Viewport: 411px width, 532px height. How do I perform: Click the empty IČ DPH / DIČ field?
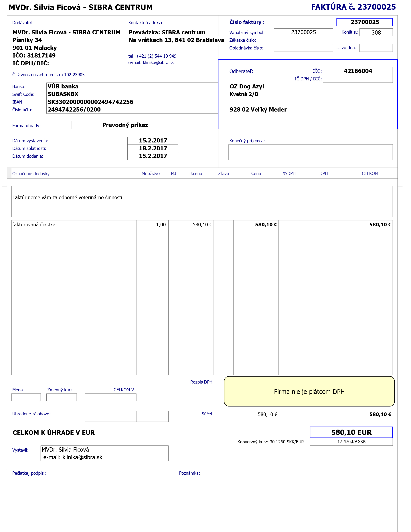(357, 79)
